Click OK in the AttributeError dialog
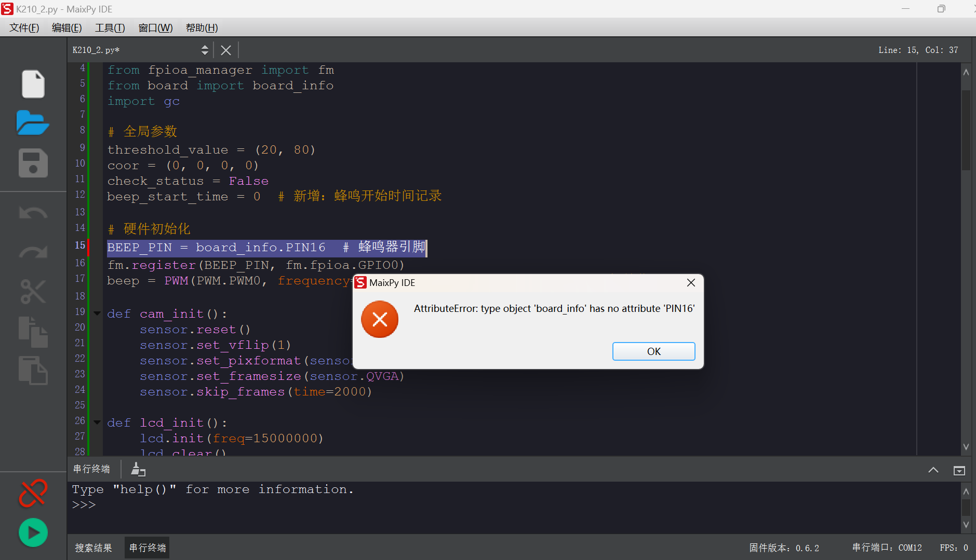 [653, 351]
